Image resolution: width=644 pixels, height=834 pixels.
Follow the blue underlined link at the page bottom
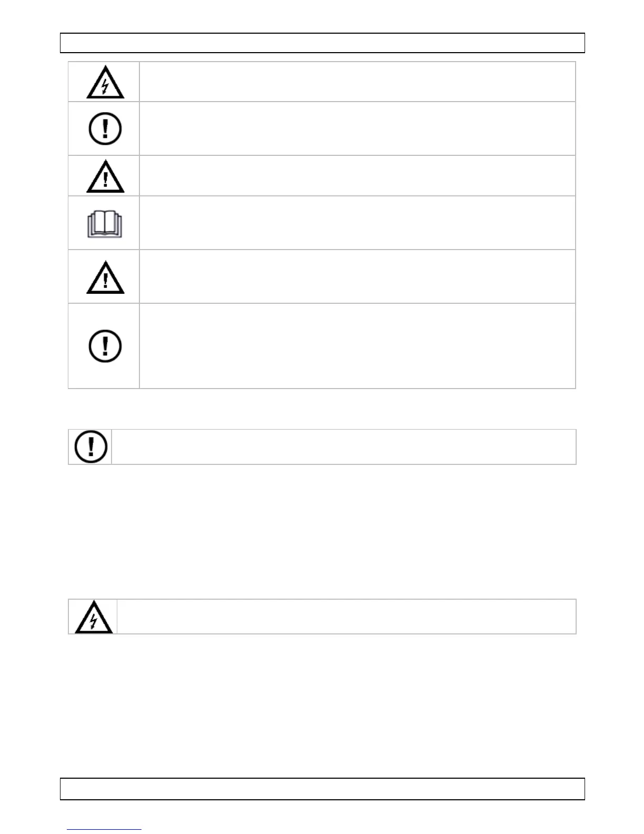click(104, 829)
